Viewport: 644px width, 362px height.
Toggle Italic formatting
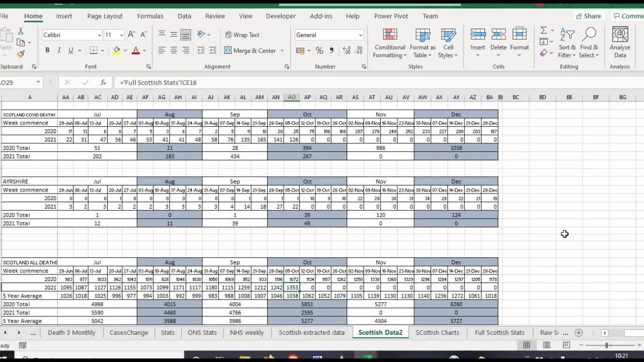[x=59, y=50]
